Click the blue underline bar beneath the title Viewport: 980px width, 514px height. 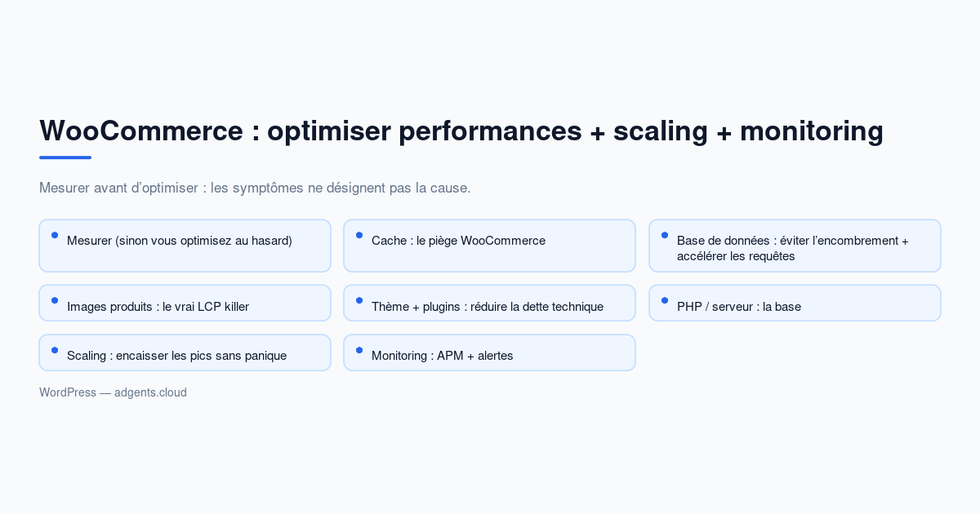(65, 157)
